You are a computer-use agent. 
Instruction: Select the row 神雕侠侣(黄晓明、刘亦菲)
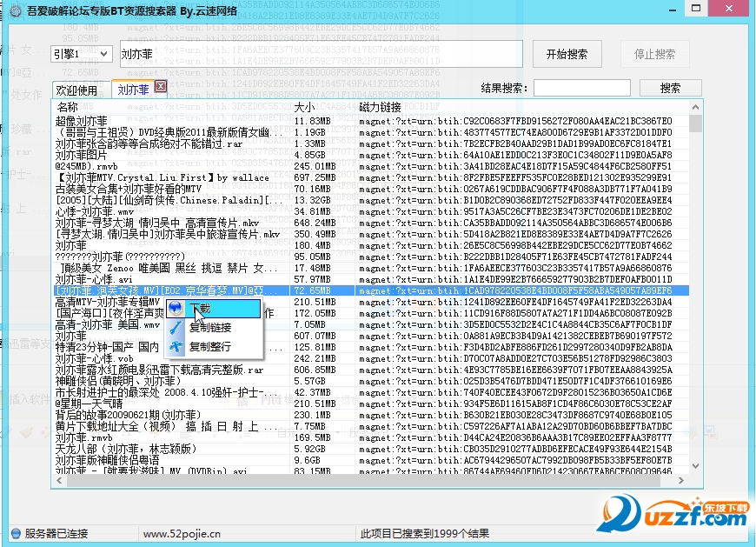tap(371, 381)
